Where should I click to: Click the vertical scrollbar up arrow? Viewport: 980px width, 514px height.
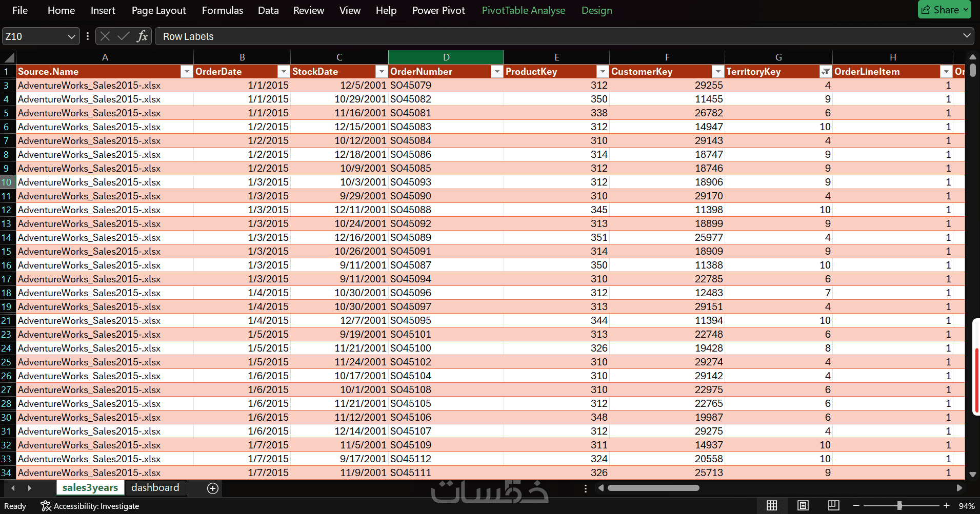pos(972,57)
